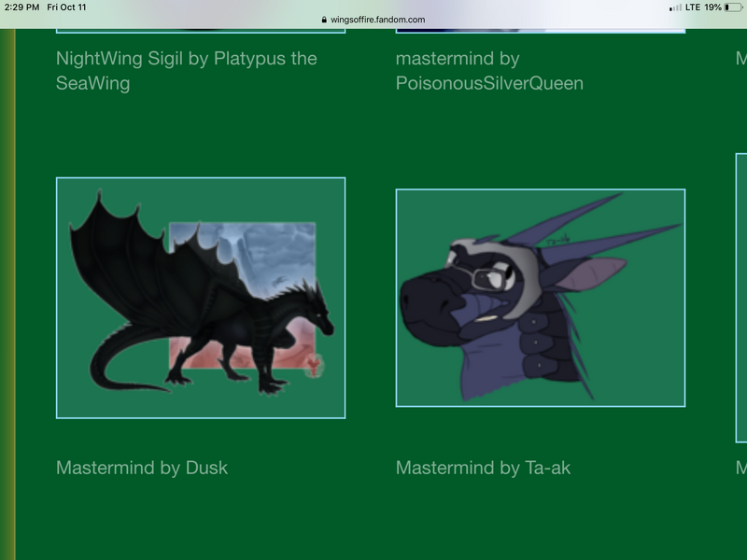Click the 'NightWing Sigil by Platypus the SeaWing' caption
747x560 pixels.
[187, 71]
